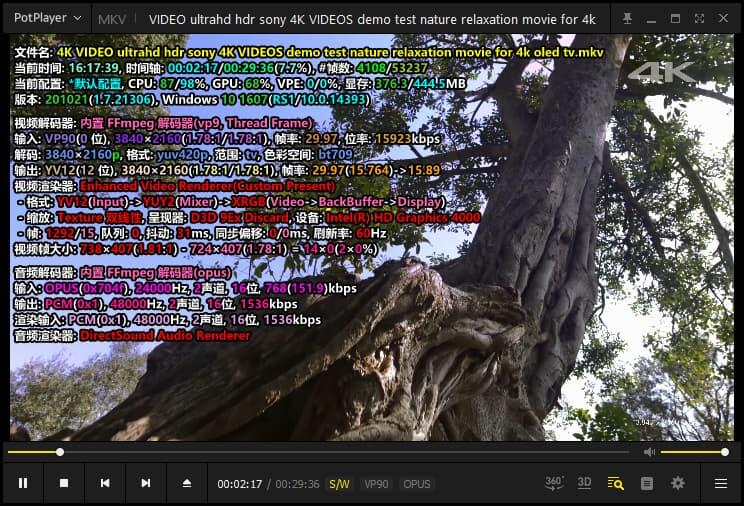Click the elapsed time 00:02:17 display
The height and width of the screenshot is (506, 744).
[240, 484]
